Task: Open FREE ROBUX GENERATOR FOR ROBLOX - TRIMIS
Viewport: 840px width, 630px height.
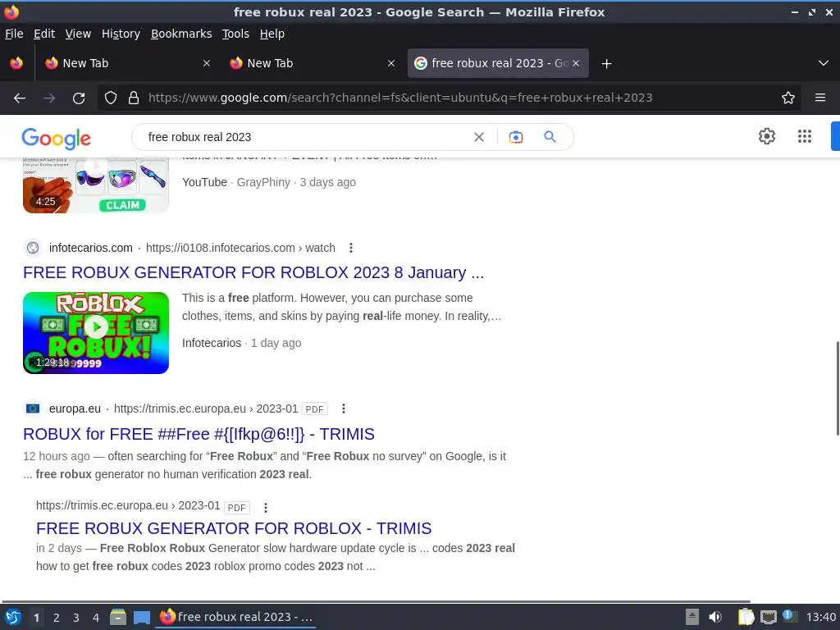Action: tap(234, 528)
